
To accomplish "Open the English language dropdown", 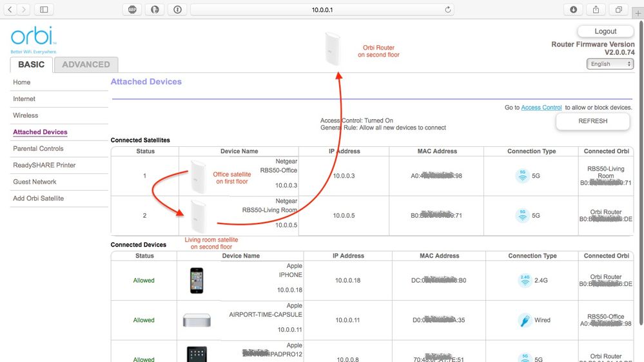I will [610, 64].
